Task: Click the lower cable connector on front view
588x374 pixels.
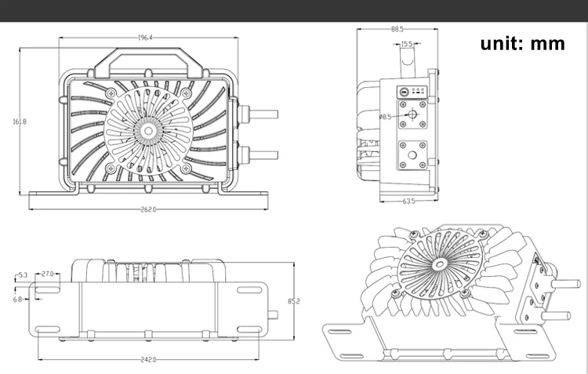Action: [258, 155]
